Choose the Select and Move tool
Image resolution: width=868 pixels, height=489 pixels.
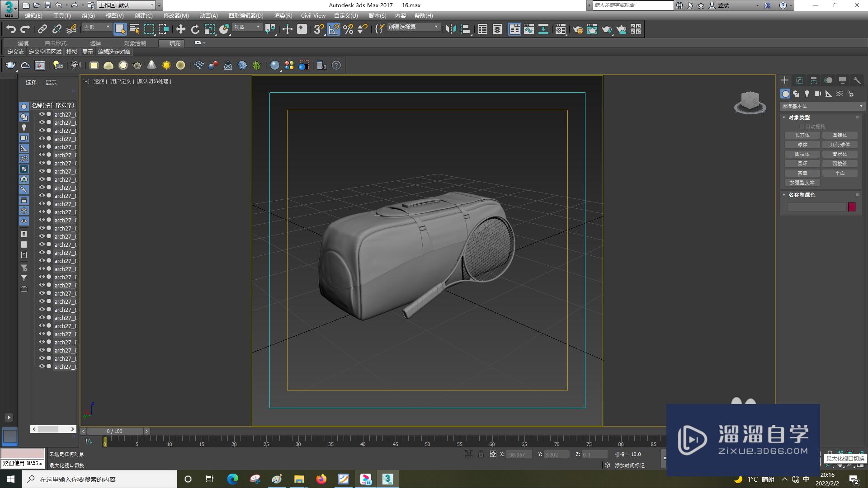pyautogui.click(x=181, y=29)
